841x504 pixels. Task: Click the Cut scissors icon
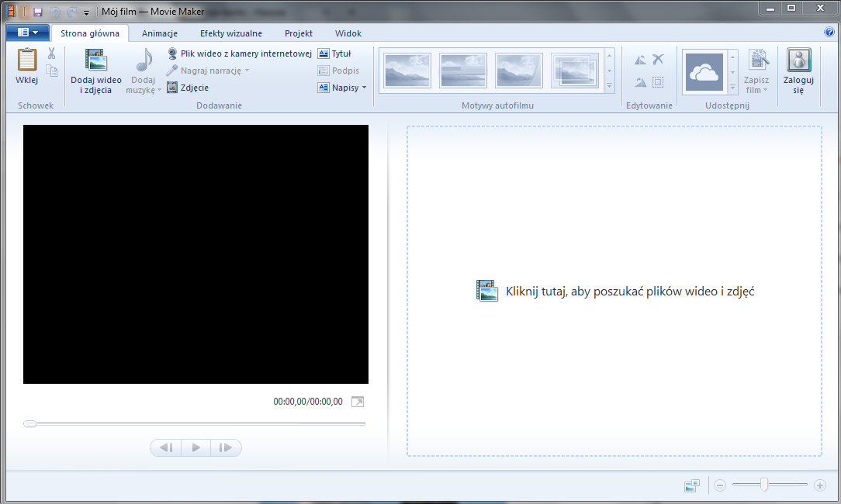pos(51,53)
